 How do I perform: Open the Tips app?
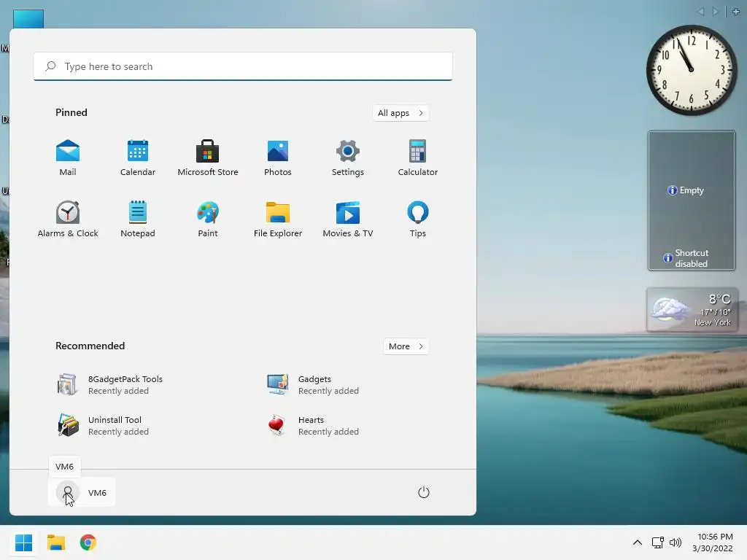tap(418, 219)
